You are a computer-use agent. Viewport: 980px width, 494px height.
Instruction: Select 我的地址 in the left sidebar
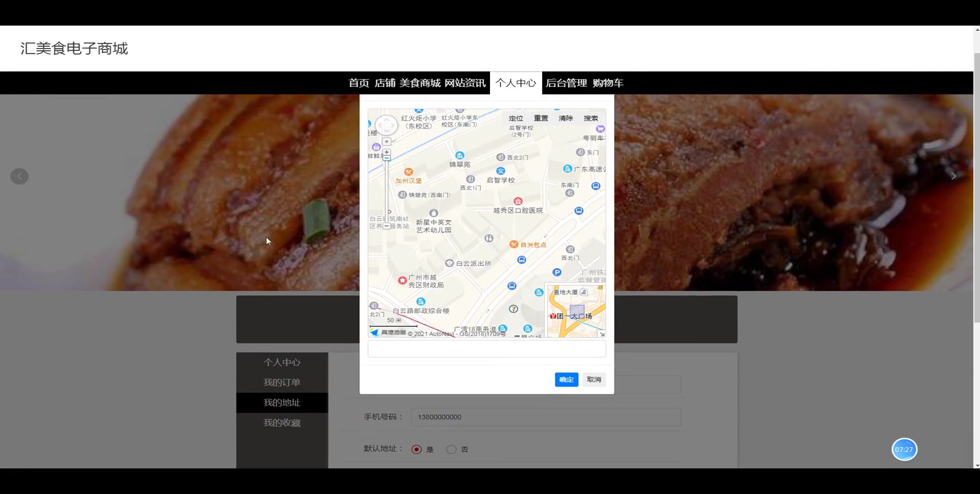point(282,403)
